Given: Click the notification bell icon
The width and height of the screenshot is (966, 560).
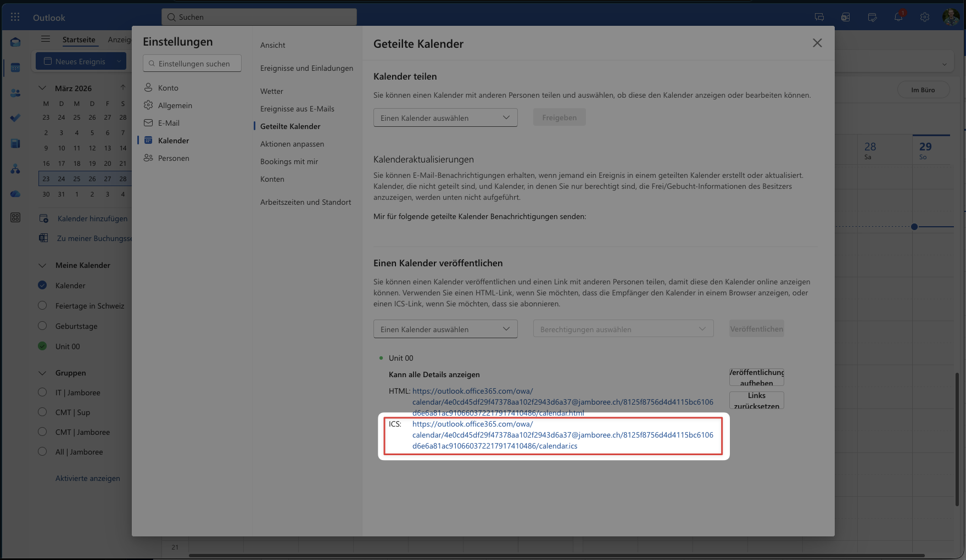Looking at the screenshot, I should [898, 17].
